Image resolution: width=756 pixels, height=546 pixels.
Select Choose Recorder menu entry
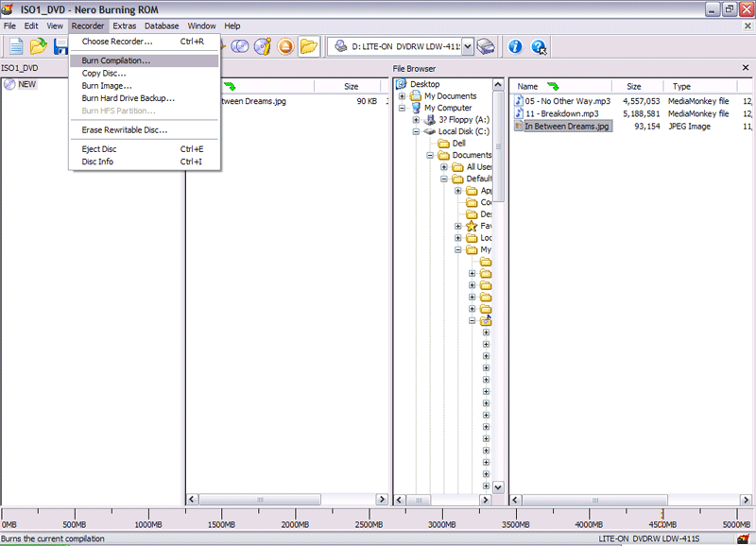click(x=145, y=42)
